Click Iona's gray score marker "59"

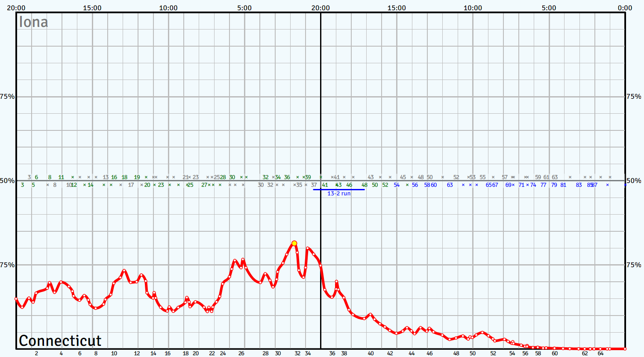tap(538, 177)
